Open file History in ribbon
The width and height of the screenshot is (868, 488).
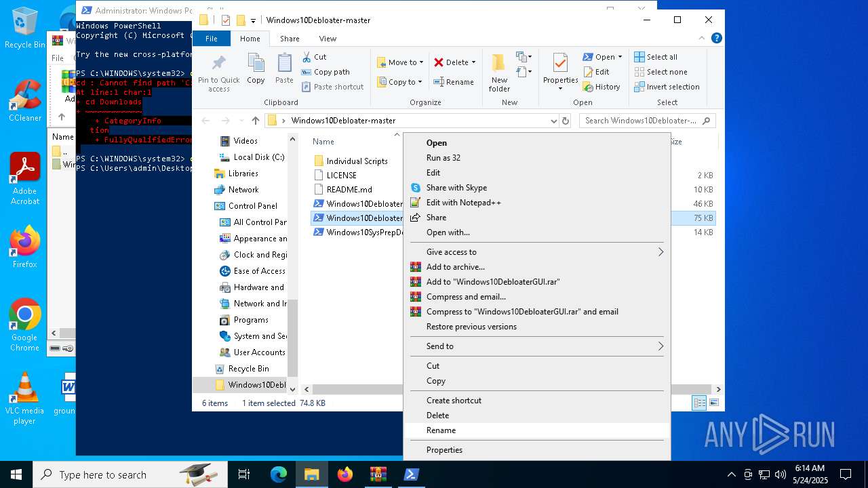coord(601,87)
